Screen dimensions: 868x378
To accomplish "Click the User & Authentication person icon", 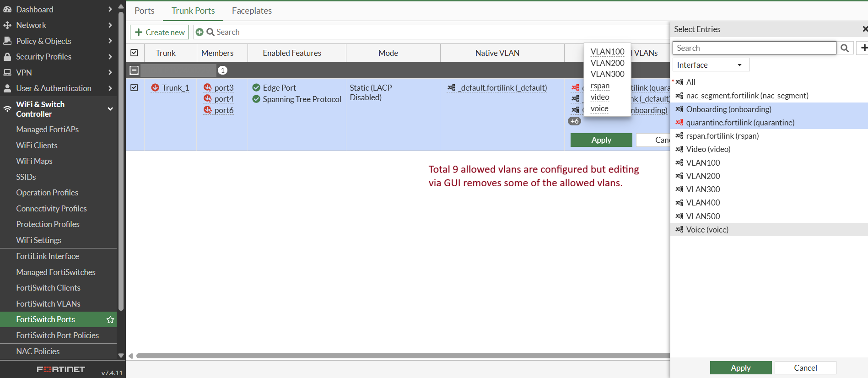I will pos(7,88).
